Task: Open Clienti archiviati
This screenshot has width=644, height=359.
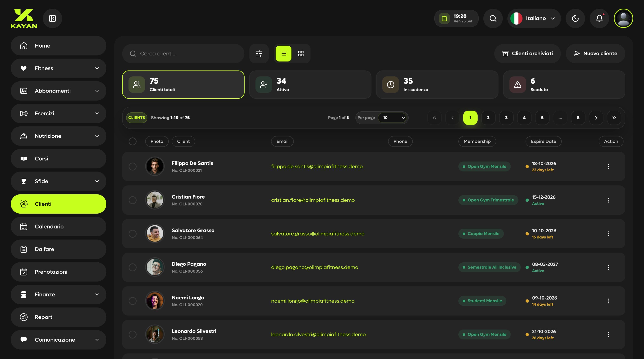Action: point(527,53)
